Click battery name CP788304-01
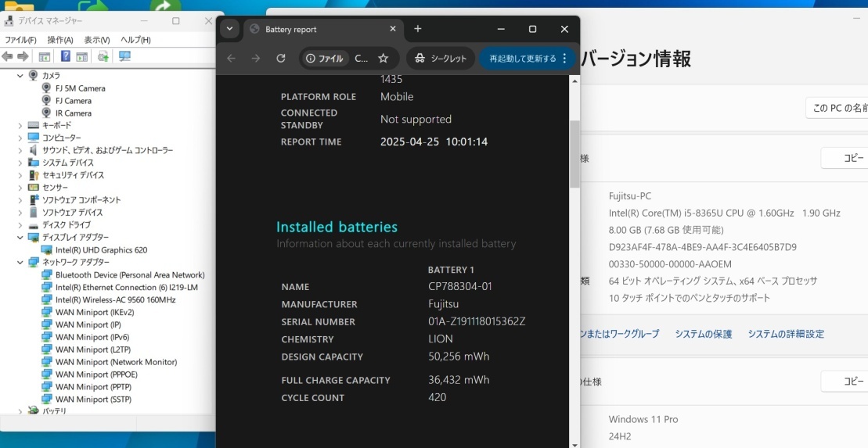 (x=459, y=286)
